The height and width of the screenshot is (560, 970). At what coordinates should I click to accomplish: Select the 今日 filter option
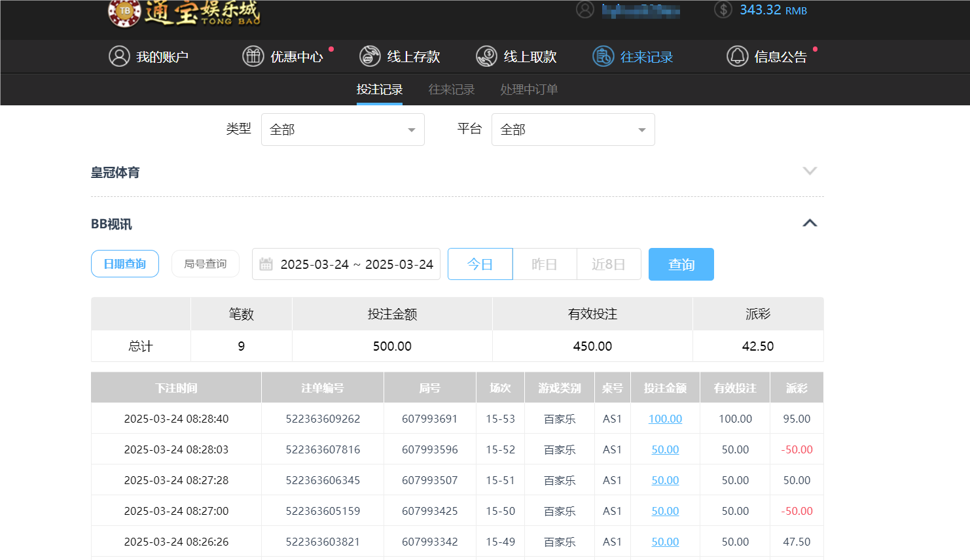[x=480, y=264]
